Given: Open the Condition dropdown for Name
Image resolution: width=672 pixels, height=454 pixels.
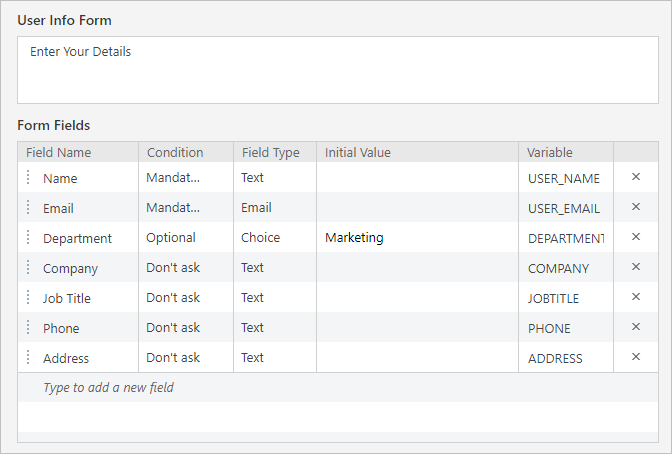Looking at the screenshot, I should coord(186,177).
